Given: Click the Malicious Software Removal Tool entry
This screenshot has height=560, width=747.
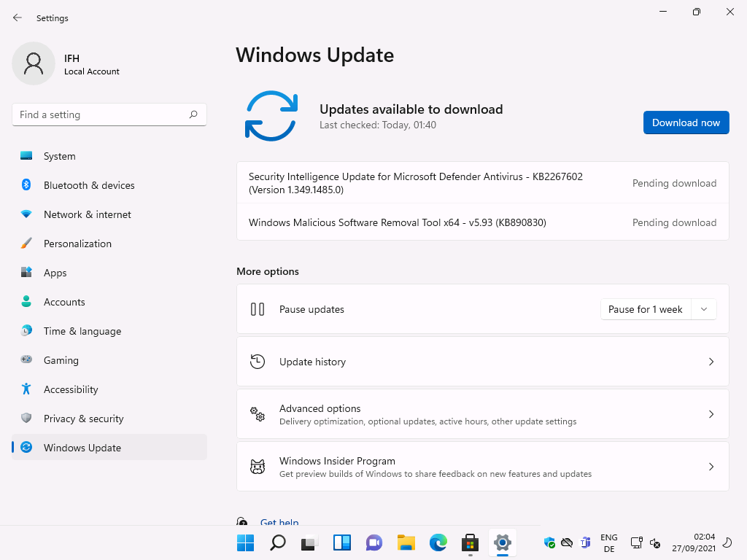Looking at the screenshot, I should click(483, 222).
